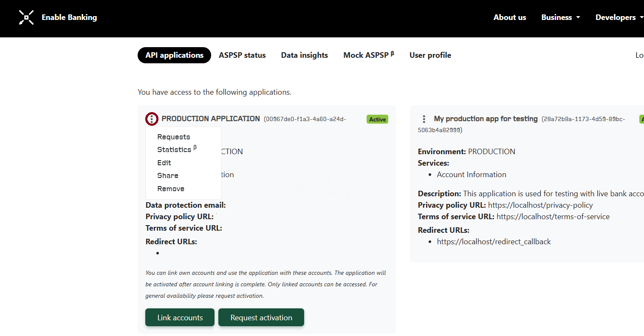Select Edit in the application menu
644x336 pixels.
164,163
